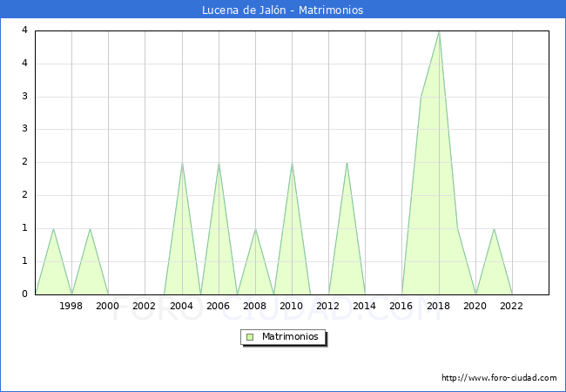
Task: Click the green Matrimonios legend swatch
Action: point(250,337)
